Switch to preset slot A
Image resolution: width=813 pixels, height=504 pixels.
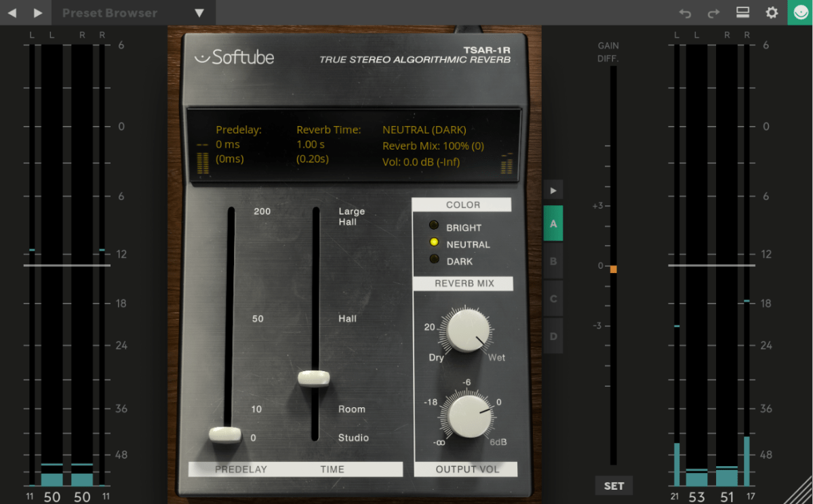[553, 224]
